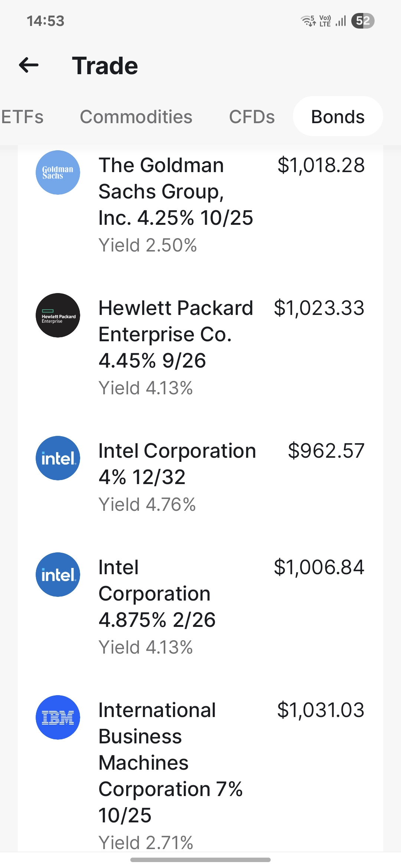Tap the Hewlett Packard Enterprise logo
This screenshot has height=868, width=401.
click(58, 315)
